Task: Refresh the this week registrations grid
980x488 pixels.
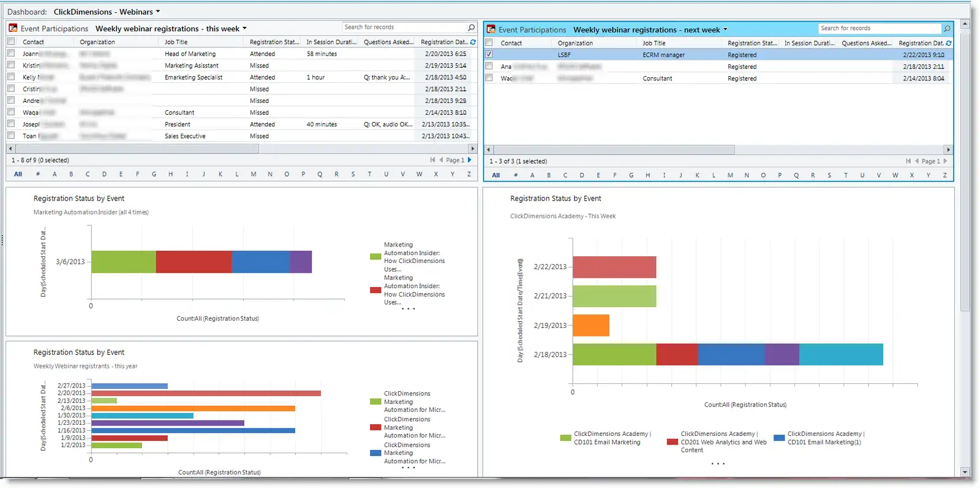Action: tap(473, 42)
